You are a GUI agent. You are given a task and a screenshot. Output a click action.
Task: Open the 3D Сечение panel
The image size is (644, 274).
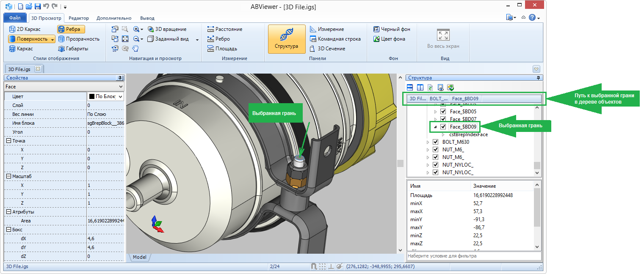[x=327, y=49]
